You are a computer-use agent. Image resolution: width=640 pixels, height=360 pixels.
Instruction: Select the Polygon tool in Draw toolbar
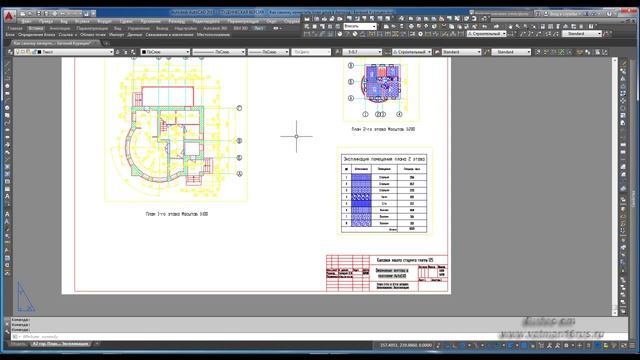[7, 86]
